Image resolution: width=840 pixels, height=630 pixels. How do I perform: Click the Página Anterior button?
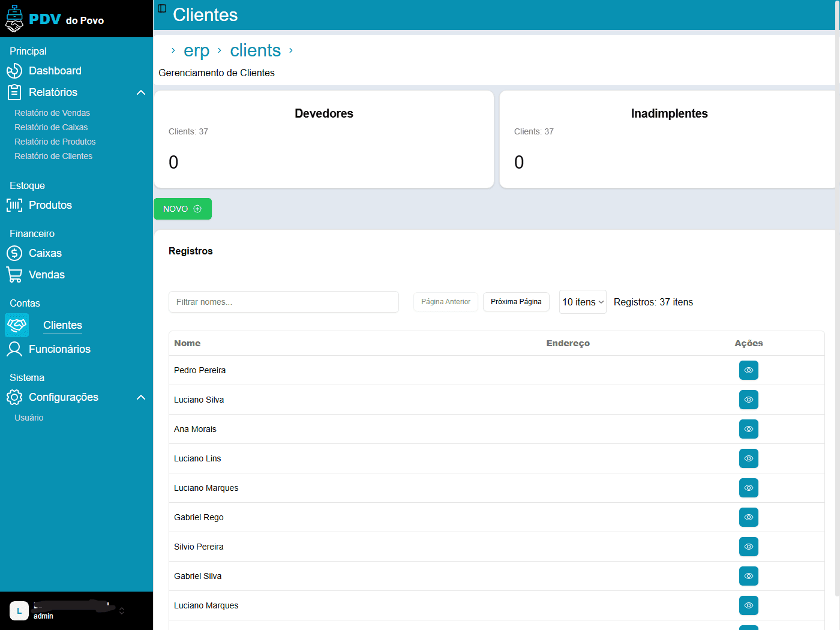pyautogui.click(x=446, y=302)
